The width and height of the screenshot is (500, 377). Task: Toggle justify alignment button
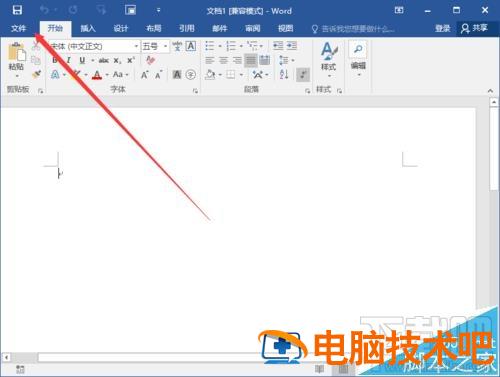tap(251, 60)
